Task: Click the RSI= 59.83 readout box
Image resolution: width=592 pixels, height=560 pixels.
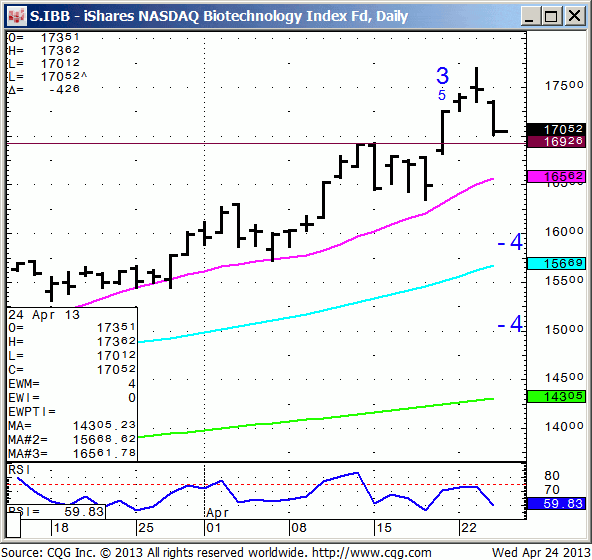Action: click(x=56, y=511)
